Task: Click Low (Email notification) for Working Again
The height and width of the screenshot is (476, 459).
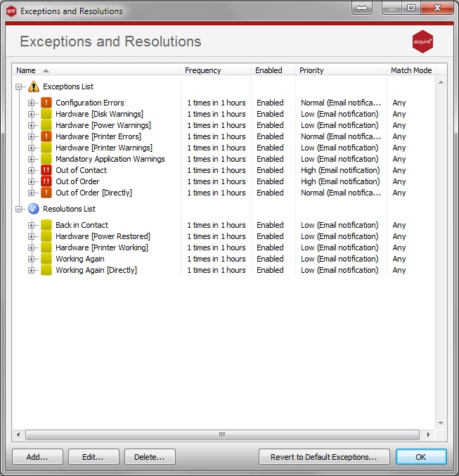Action: (340, 259)
